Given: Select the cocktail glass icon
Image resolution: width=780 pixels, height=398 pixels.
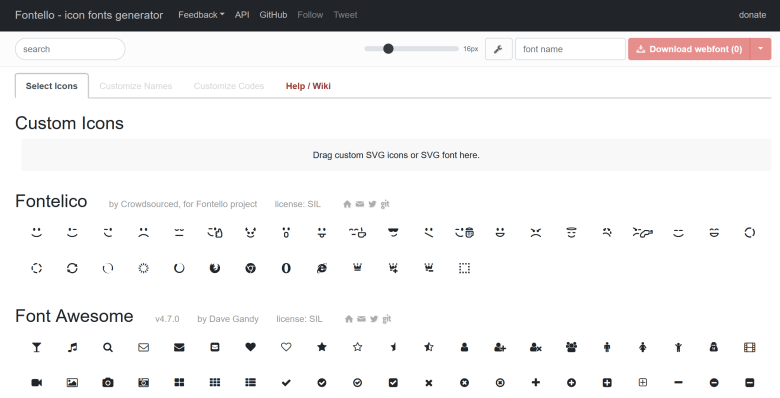Looking at the screenshot, I should click(x=36, y=347).
